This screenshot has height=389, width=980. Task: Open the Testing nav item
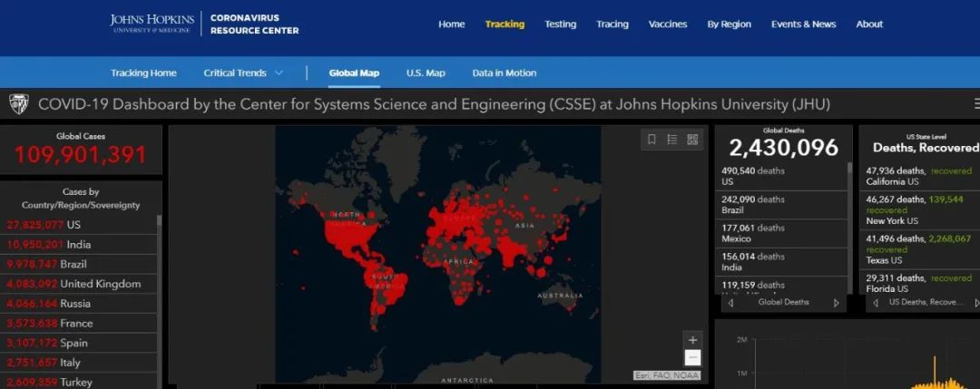560,24
